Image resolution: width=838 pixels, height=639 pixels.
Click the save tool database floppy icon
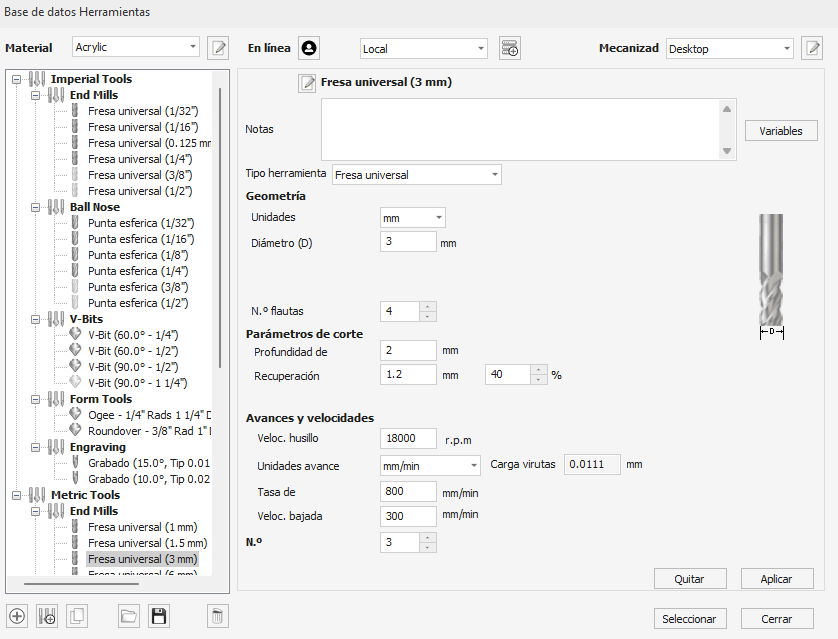point(159,617)
